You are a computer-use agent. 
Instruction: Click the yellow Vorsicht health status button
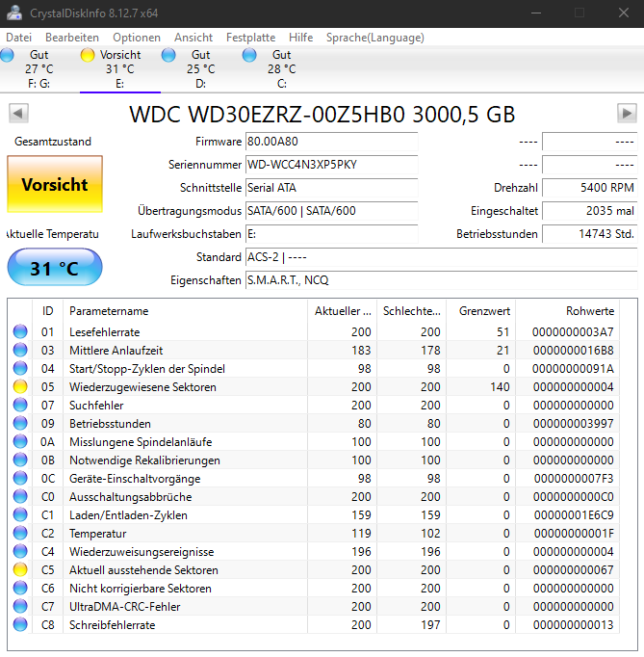(x=55, y=184)
